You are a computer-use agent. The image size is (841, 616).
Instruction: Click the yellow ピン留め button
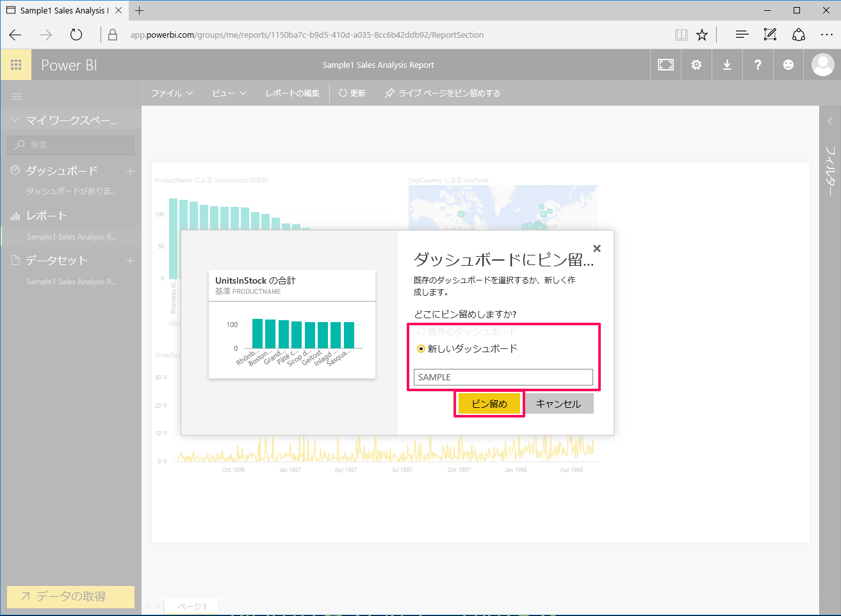click(x=489, y=404)
